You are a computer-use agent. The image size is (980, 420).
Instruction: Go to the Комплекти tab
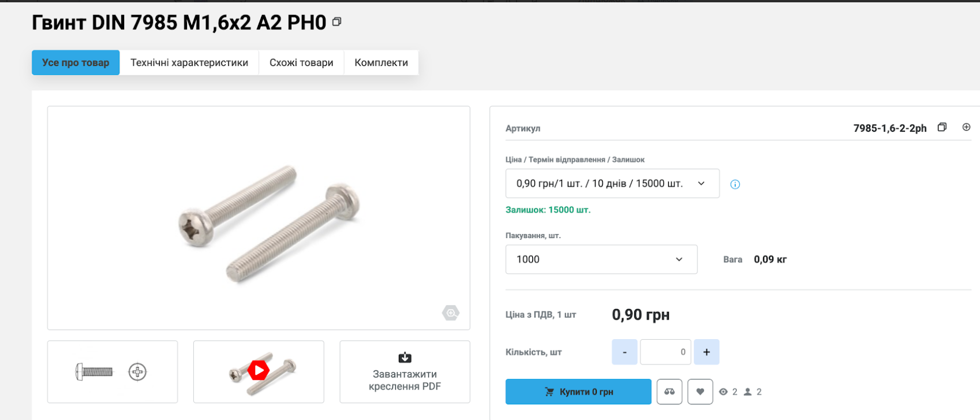click(381, 62)
